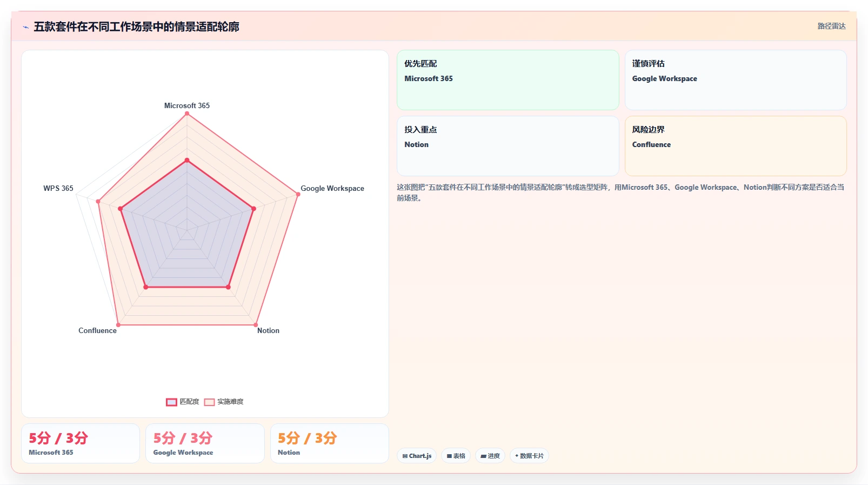Select the 进度 tag text
This screenshot has width=868, height=485.
pyautogui.click(x=494, y=456)
